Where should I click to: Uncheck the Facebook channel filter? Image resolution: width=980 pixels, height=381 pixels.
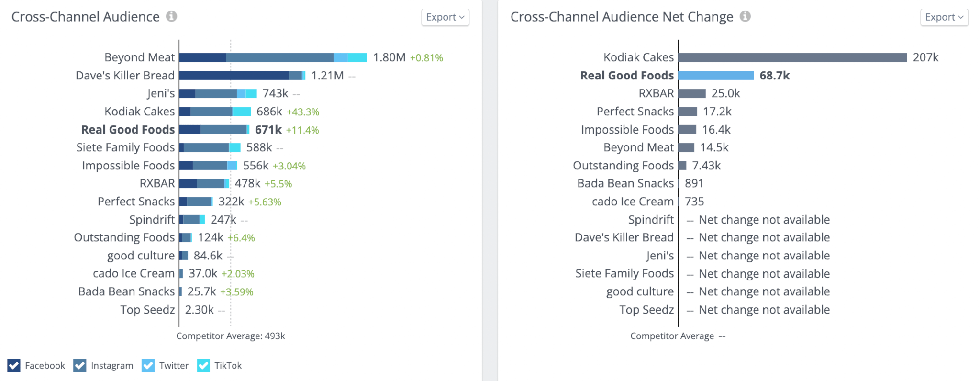click(x=15, y=365)
